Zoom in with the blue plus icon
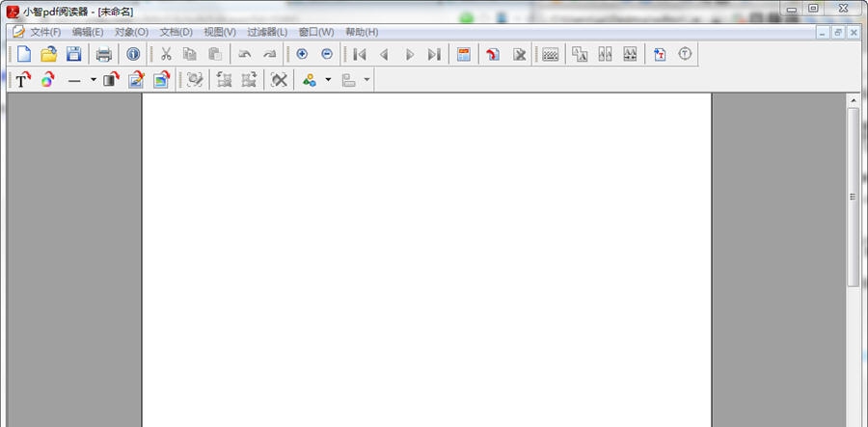The height and width of the screenshot is (427, 868). coord(302,54)
